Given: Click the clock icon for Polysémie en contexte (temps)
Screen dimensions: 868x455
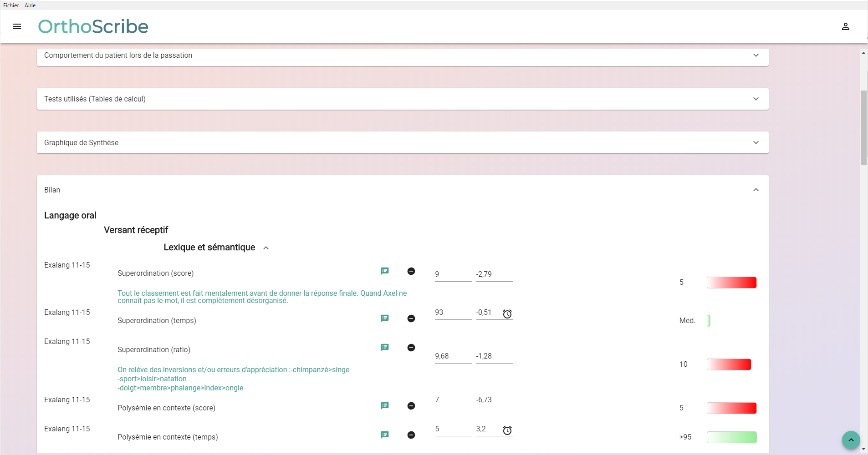Looking at the screenshot, I should [x=507, y=430].
